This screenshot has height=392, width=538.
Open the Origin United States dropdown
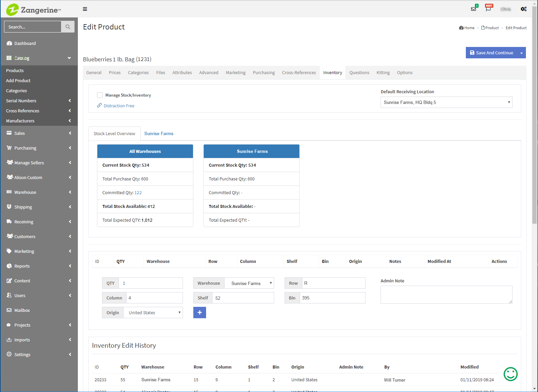[153, 313]
